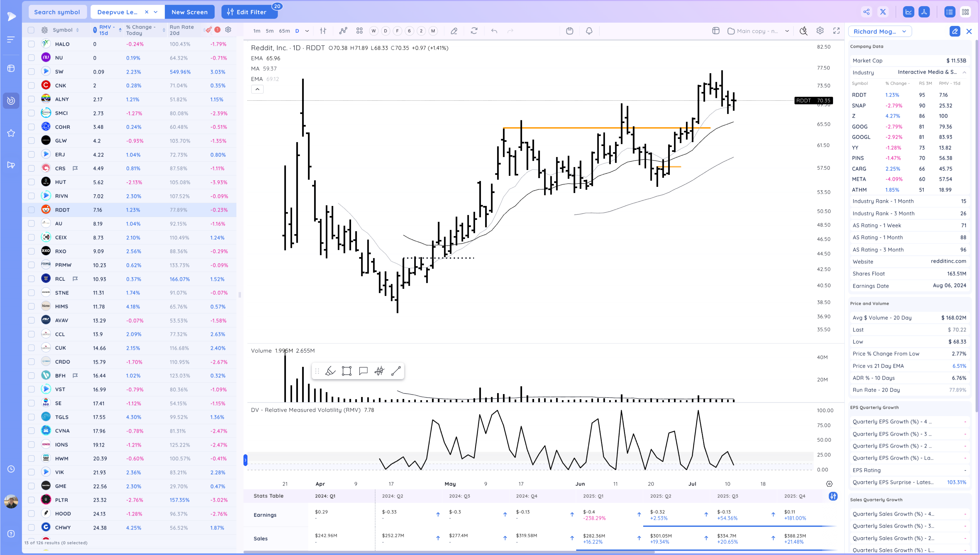Check the RDDT row checkbox
The image size is (980, 555).
click(31, 210)
